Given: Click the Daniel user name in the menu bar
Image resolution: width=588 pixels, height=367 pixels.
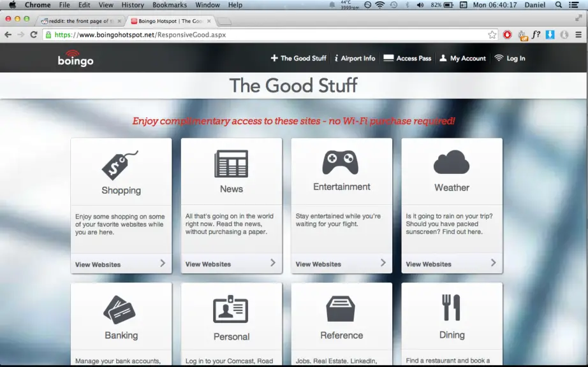Looking at the screenshot, I should (535, 5).
